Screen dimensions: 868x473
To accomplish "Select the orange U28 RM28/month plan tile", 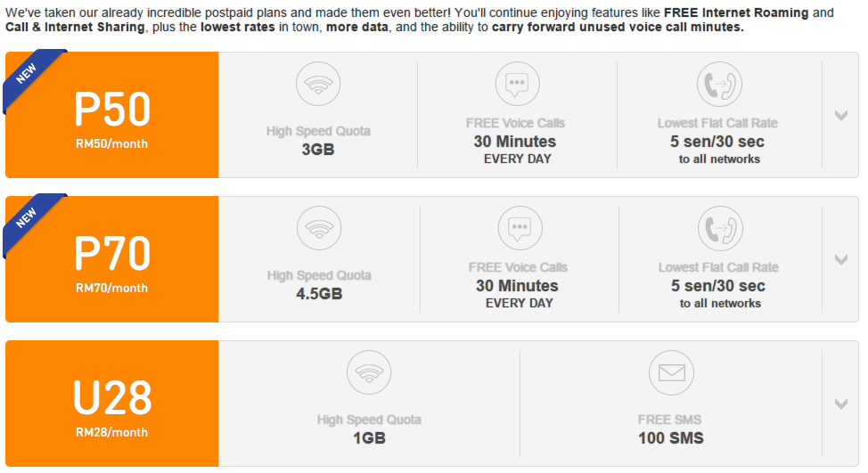I will pyautogui.click(x=111, y=404).
